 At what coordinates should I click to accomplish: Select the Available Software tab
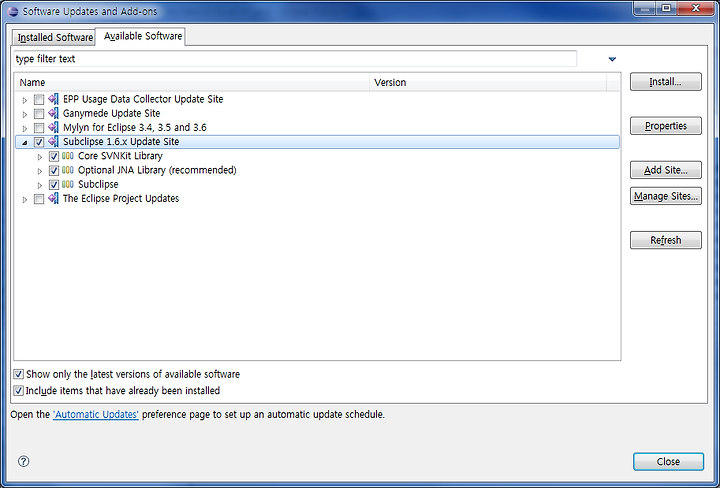point(141,36)
